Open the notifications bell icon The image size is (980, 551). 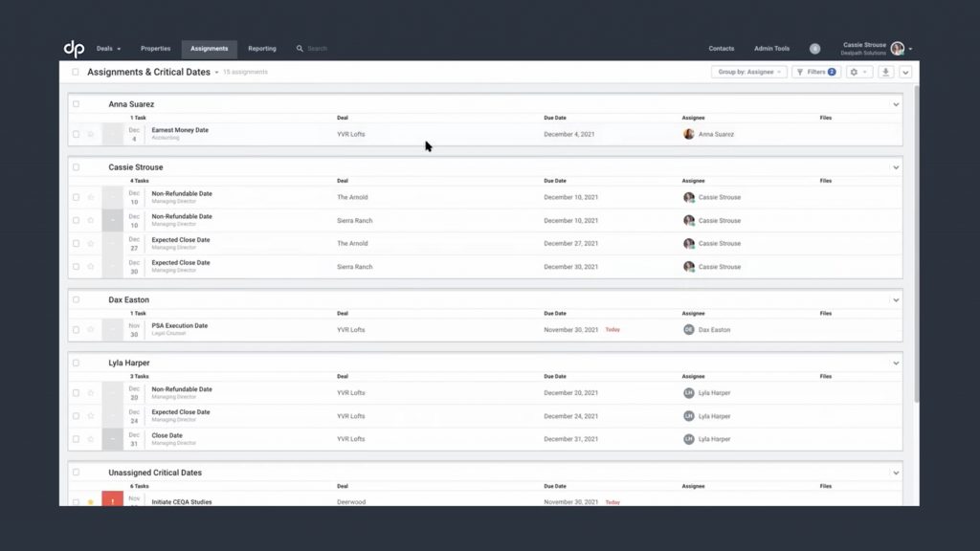pyautogui.click(x=815, y=49)
